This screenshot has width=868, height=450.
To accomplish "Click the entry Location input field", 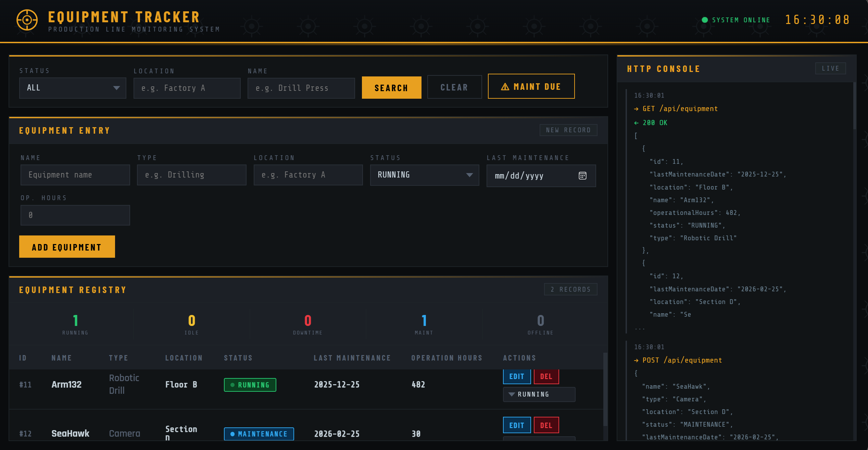I will coord(308,175).
